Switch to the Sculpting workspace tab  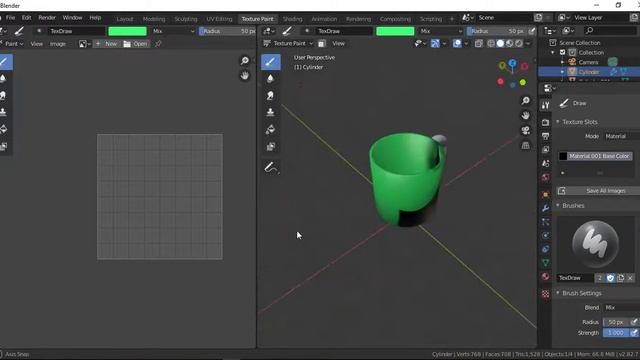click(186, 19)
